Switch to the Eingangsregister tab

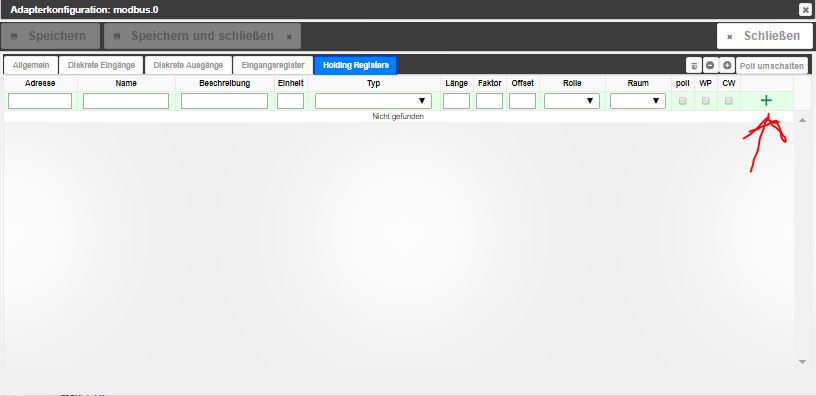[273, 66]
